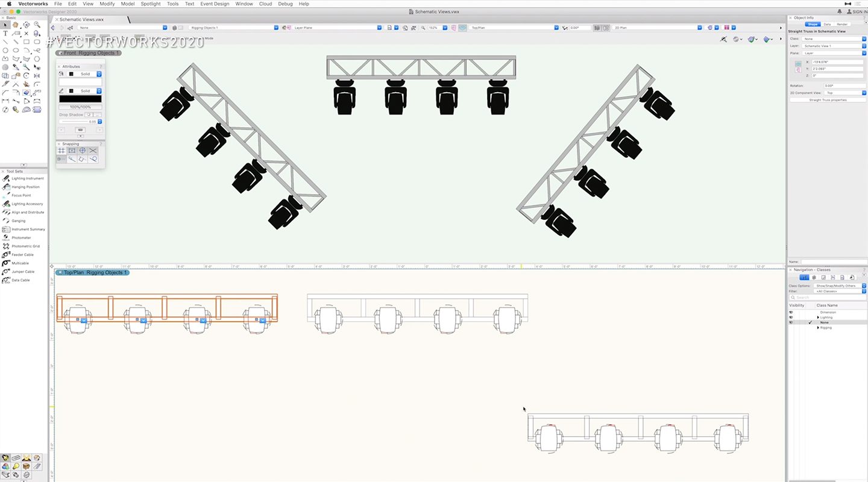Image resolution: width=868 pixels, height=482 pixels.
Task: Toggle Snap to Angle in Snapping palette
Action: click(x=83, y=151)
